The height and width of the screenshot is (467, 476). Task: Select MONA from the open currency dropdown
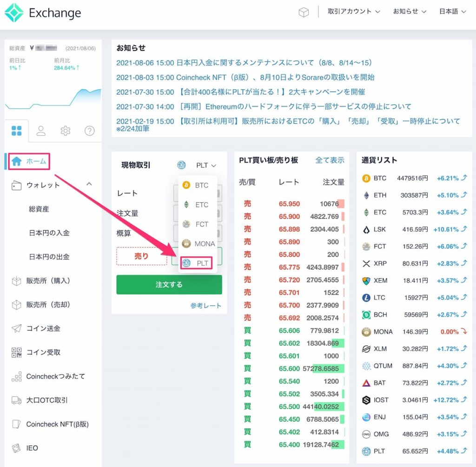[x=198, y=243]
